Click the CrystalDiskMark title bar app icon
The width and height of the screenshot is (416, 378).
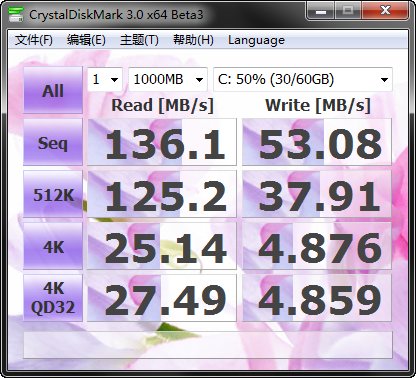pos(16,14)
